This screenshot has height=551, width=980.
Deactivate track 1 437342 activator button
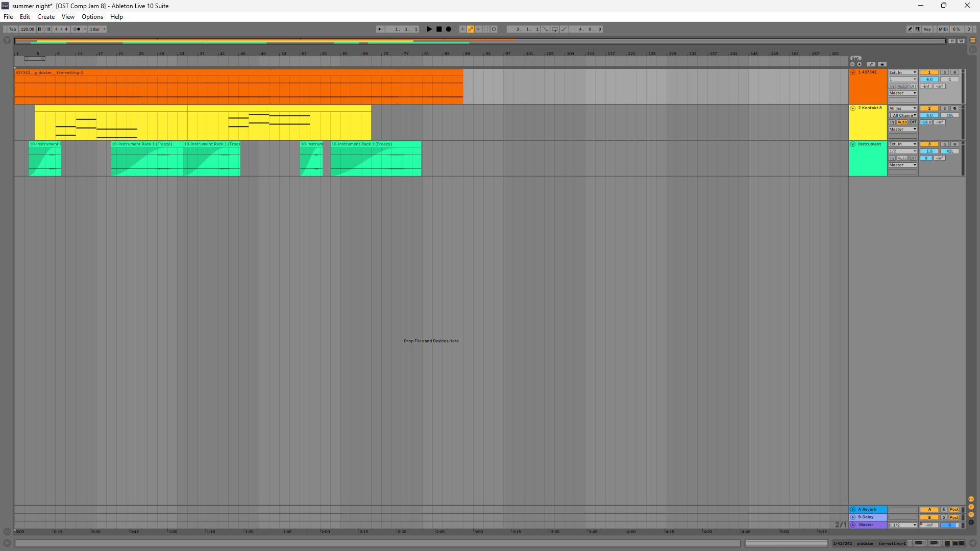tap(929, 72)
